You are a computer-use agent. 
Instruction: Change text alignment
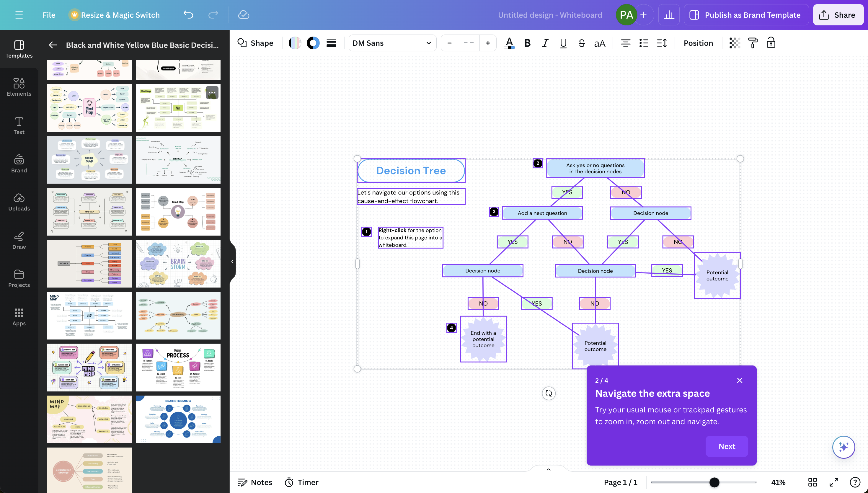coord(625,43)
